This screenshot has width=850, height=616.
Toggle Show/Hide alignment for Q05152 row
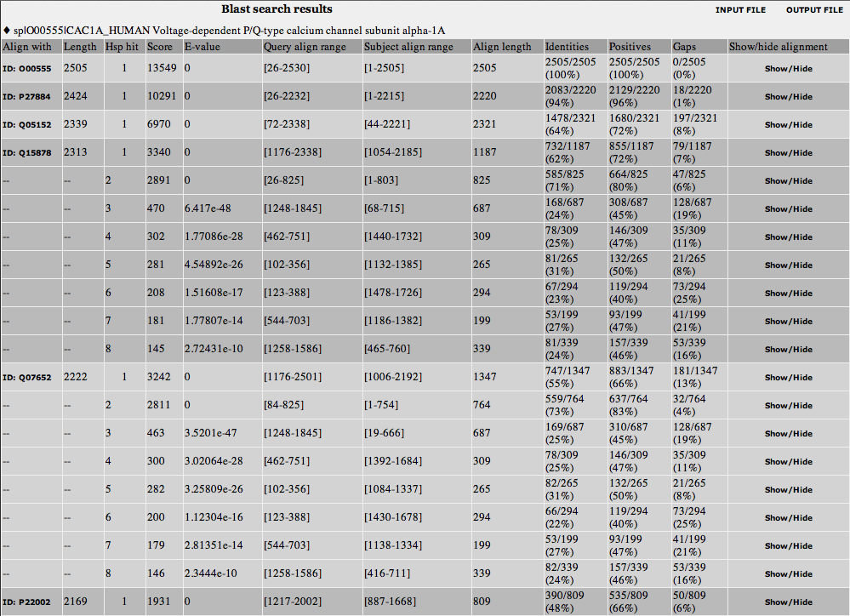tap(788, 125)
